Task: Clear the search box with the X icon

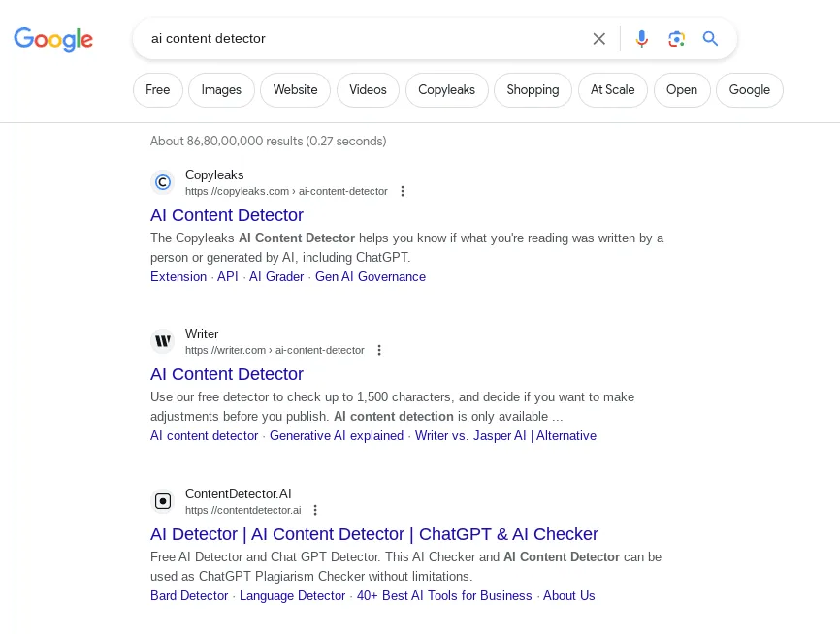Action: tap(598, 39)
